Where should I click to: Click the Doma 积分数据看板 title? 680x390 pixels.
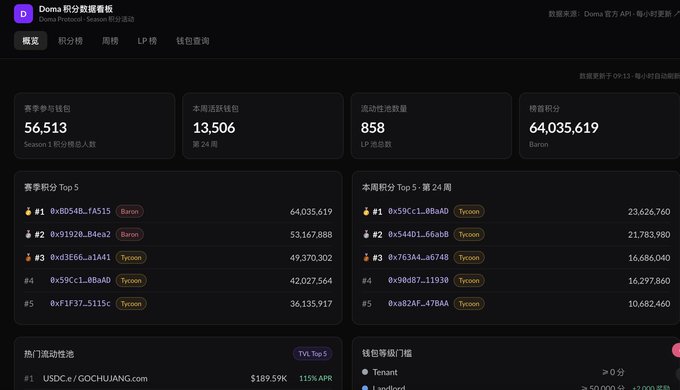coord(76,9)
